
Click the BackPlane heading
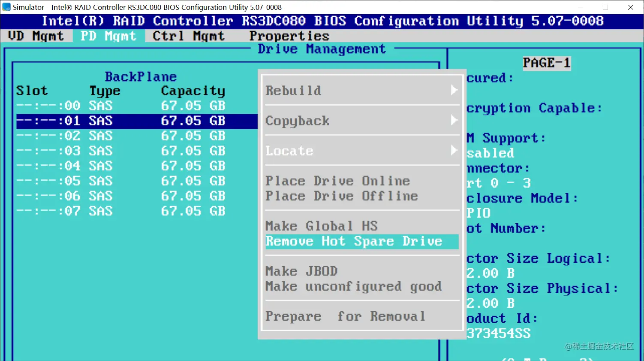pyautogui.click(x=141, y=77)
